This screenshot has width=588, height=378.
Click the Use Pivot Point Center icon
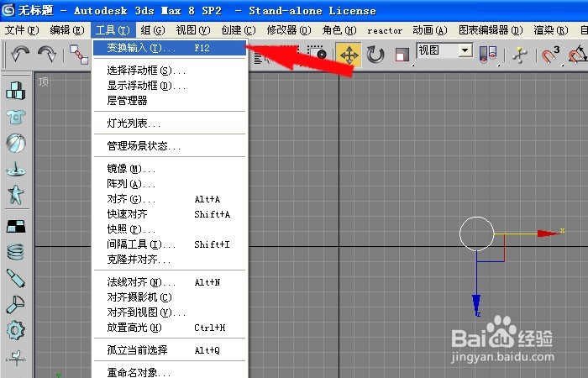pos(488,55)
